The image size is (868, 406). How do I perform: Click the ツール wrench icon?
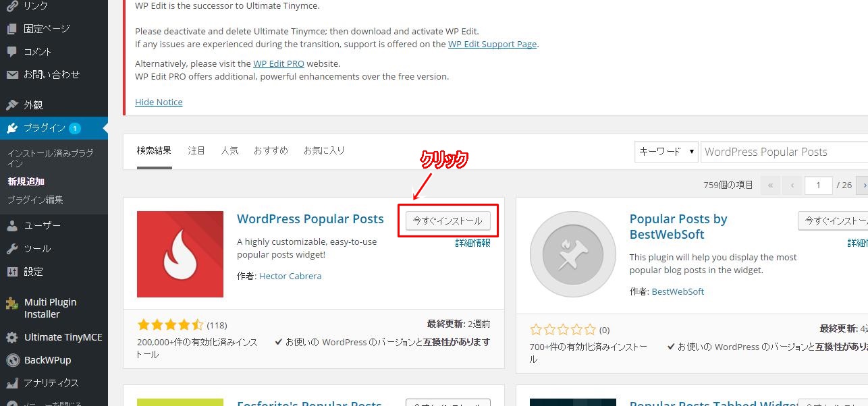(x=12, y=249)
